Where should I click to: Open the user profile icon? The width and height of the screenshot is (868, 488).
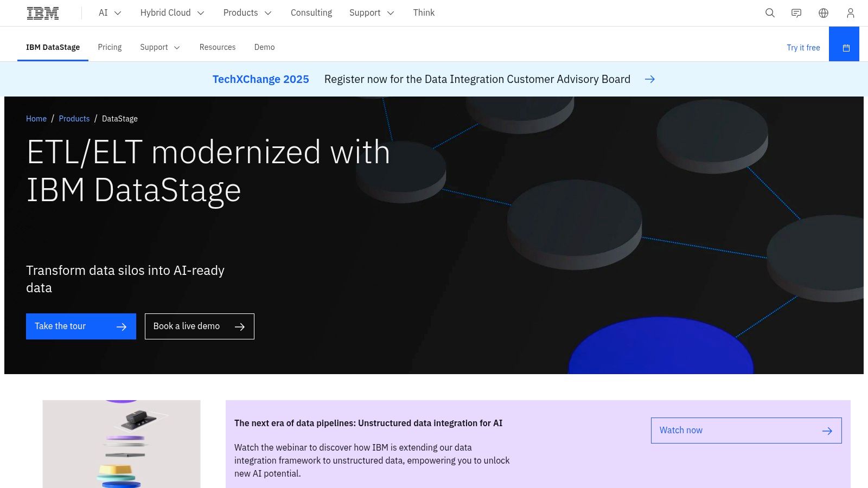[x=850, y=13]
